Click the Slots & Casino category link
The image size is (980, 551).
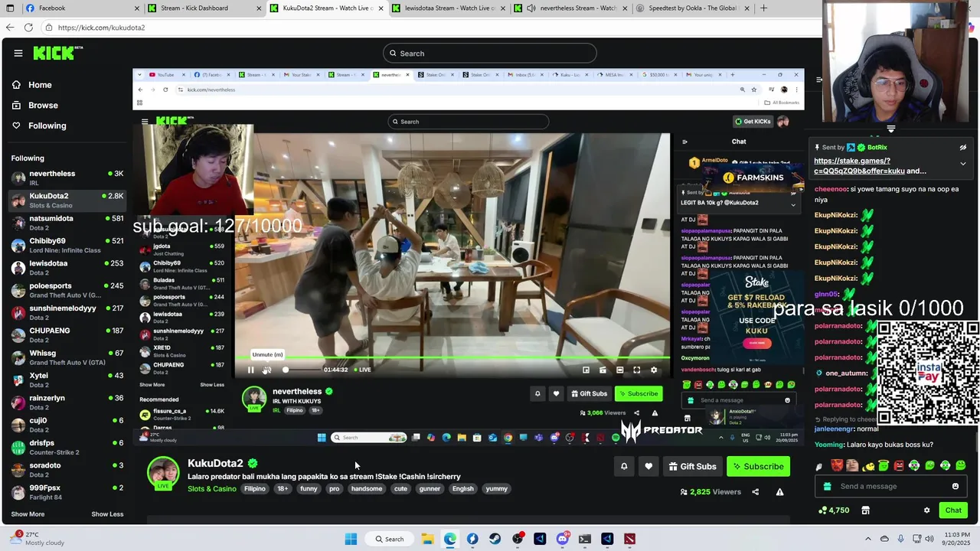212,489
